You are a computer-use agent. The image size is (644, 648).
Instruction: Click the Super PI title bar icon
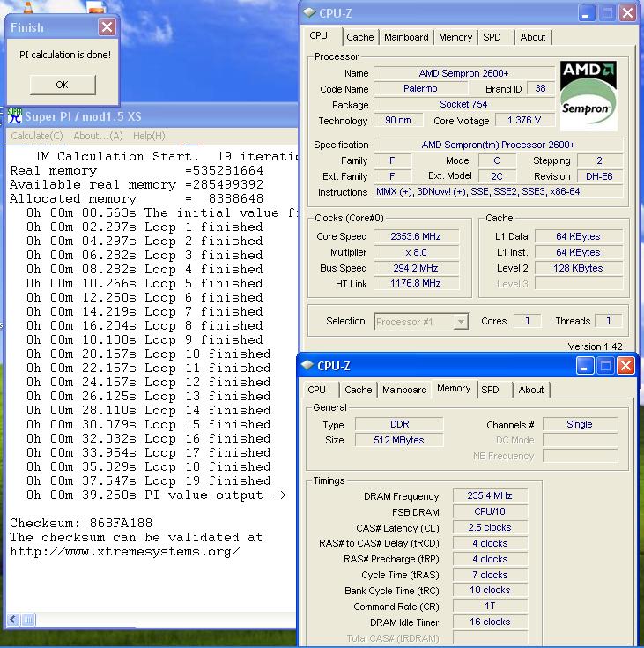tap(14, 116)
